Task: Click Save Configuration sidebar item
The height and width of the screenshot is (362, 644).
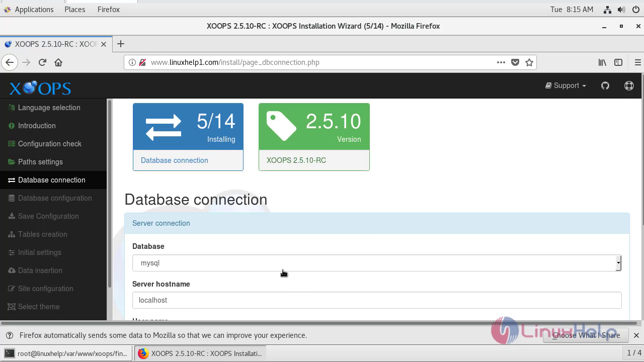Action: click(53, 216)
